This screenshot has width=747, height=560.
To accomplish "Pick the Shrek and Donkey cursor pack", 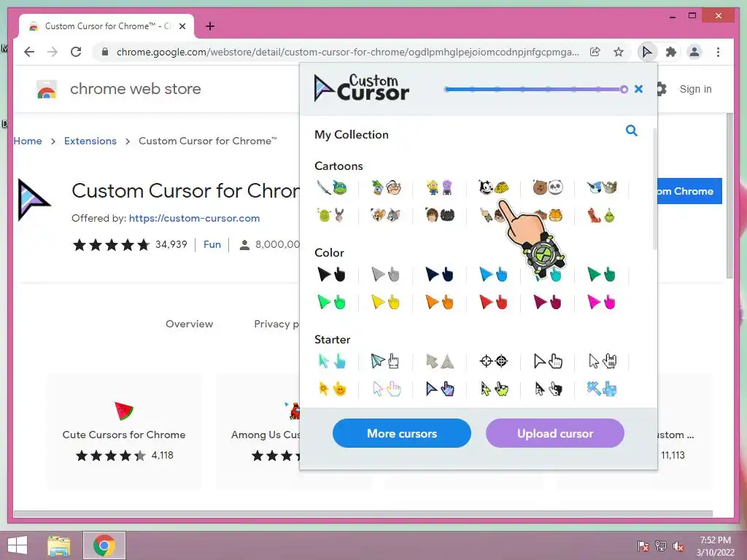I will [332, 216].
